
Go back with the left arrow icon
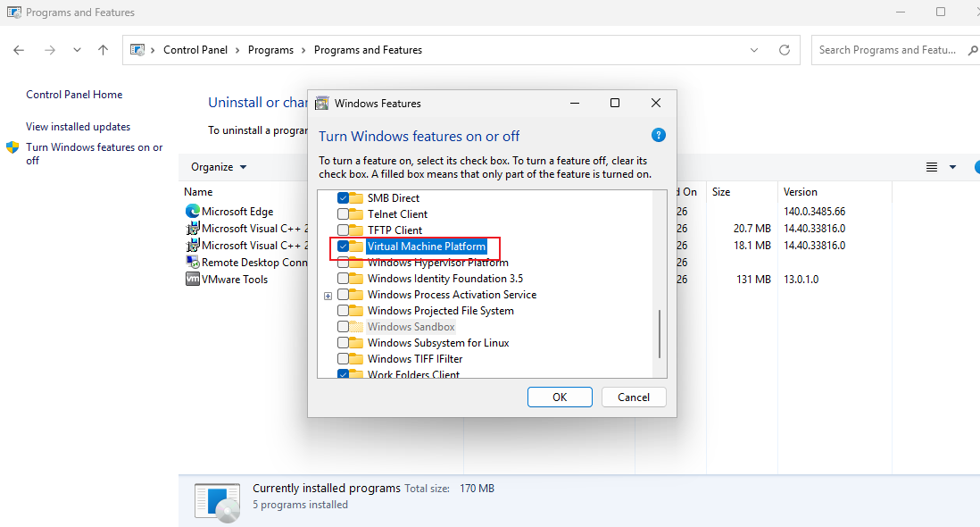click(x=19, y=50)
